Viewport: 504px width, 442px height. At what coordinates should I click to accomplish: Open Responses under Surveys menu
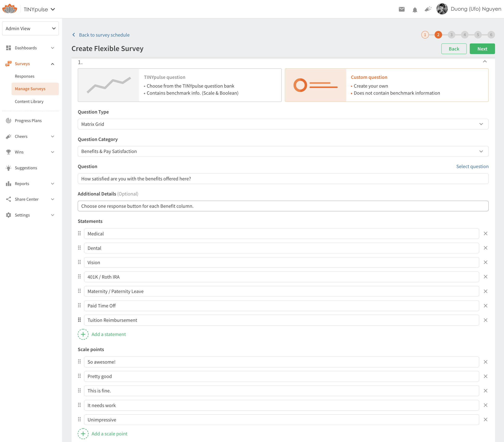(24, 76)
